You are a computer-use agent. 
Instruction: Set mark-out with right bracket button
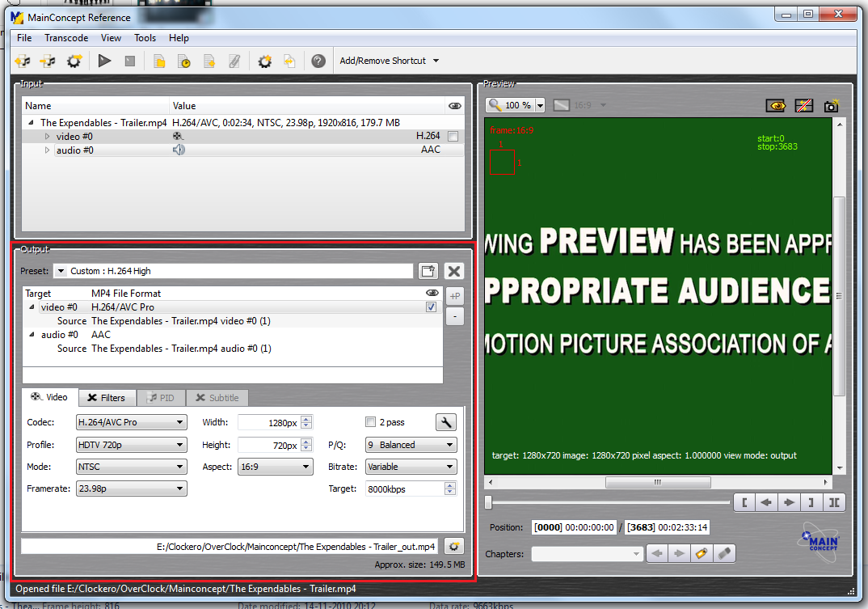[811, 502]
